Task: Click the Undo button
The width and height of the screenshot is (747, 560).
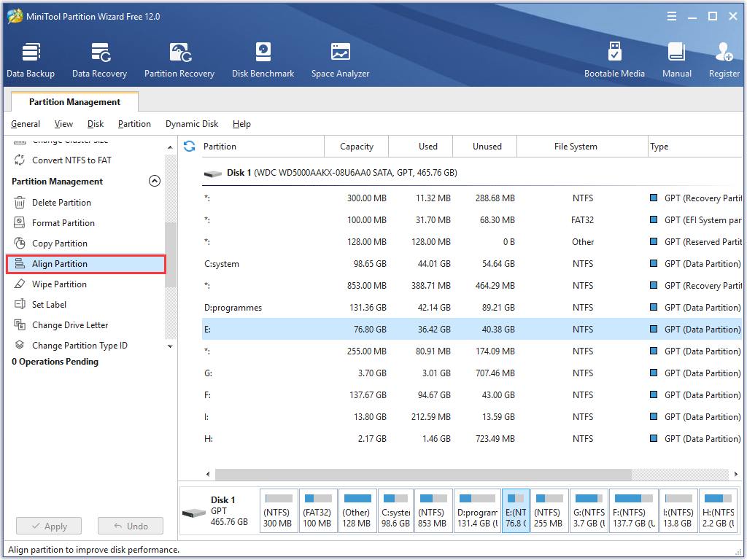Action: pos(131,526)
